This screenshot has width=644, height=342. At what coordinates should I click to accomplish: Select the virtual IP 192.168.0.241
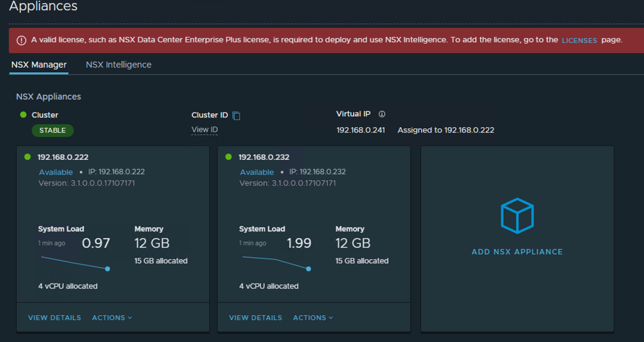pyautogui.click(x=361, y=130)
